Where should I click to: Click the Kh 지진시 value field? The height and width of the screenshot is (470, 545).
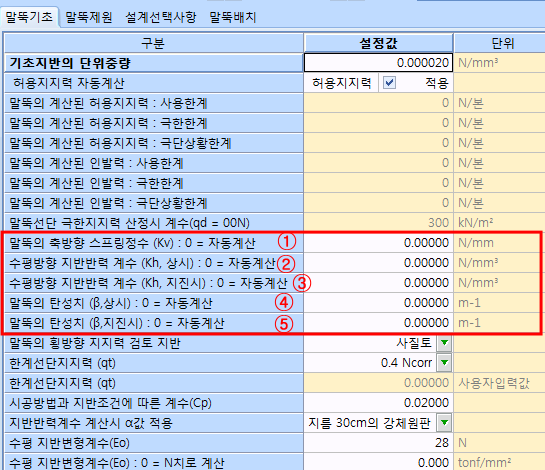(379, 283)
